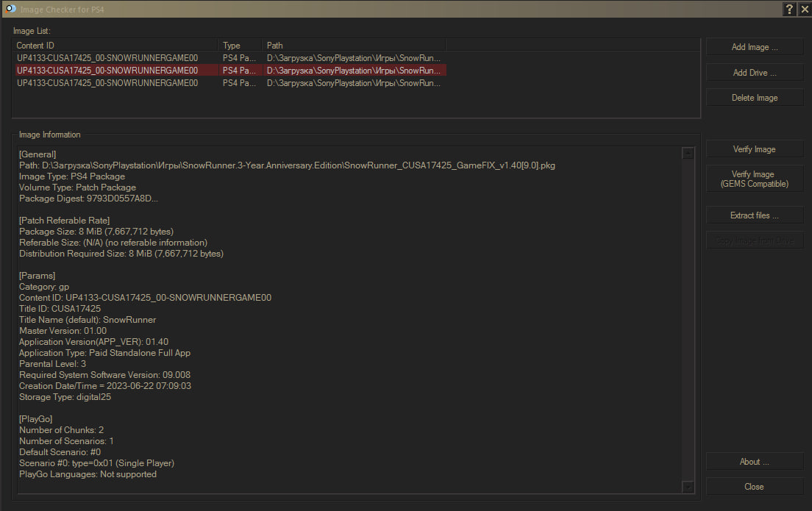
Task: Click the 'Category: gp' line
Action: click(44, 287)
